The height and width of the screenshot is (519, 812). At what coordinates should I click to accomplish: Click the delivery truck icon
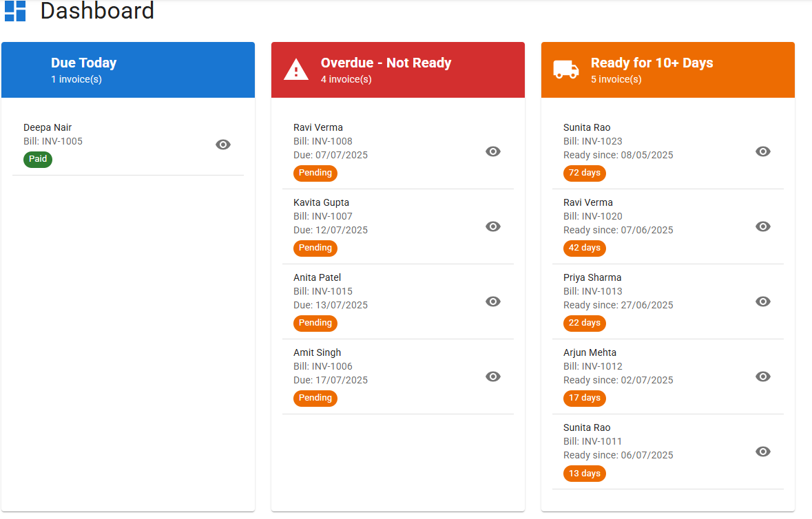point(566,70)
